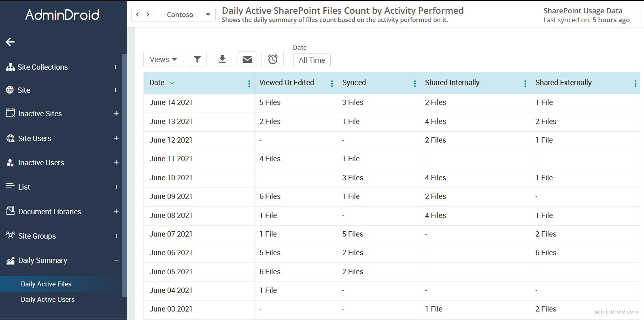Click the back arrow in sidebar
Viewport: 644px width, 320px height.
point(10,42)
